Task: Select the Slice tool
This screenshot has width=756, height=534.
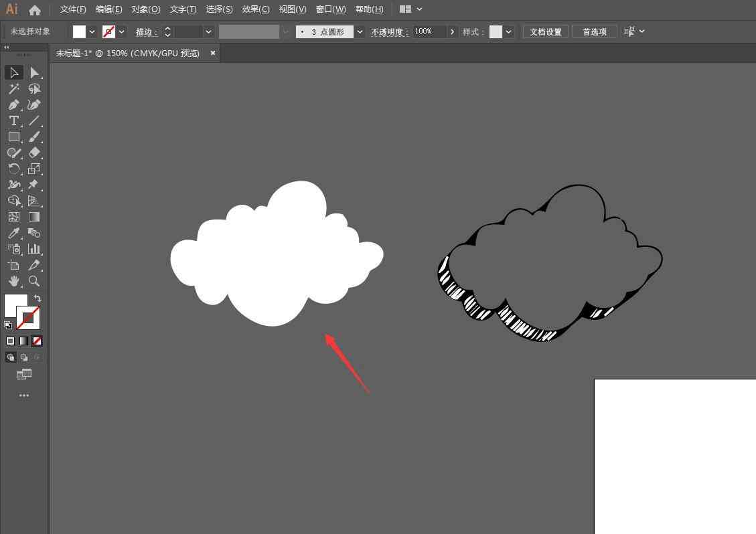Action: tap(34, 265)
